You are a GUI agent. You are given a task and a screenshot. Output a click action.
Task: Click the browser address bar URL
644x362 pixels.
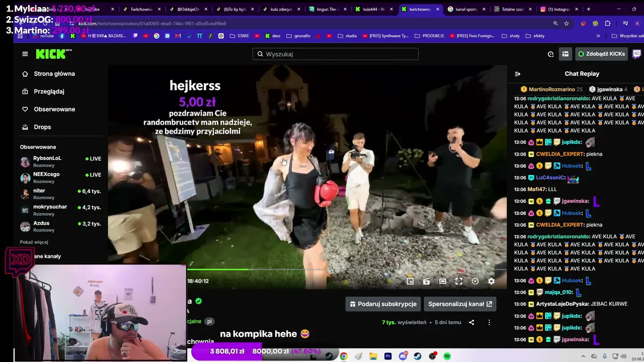(152, 24)
